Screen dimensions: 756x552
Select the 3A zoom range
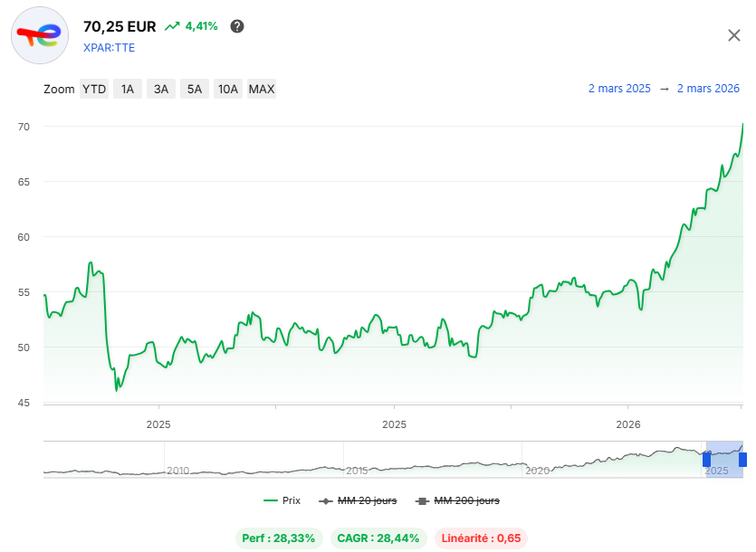point(161,90)
